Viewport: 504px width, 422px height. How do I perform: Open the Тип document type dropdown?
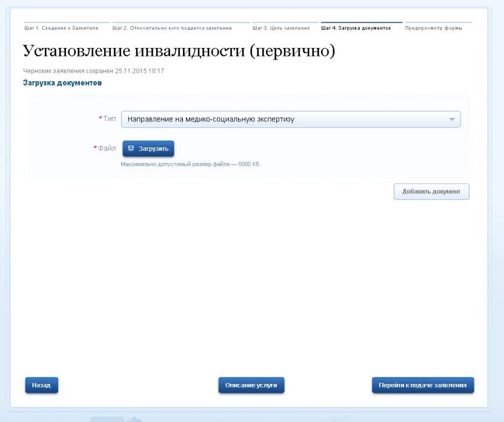click(291, 119)
